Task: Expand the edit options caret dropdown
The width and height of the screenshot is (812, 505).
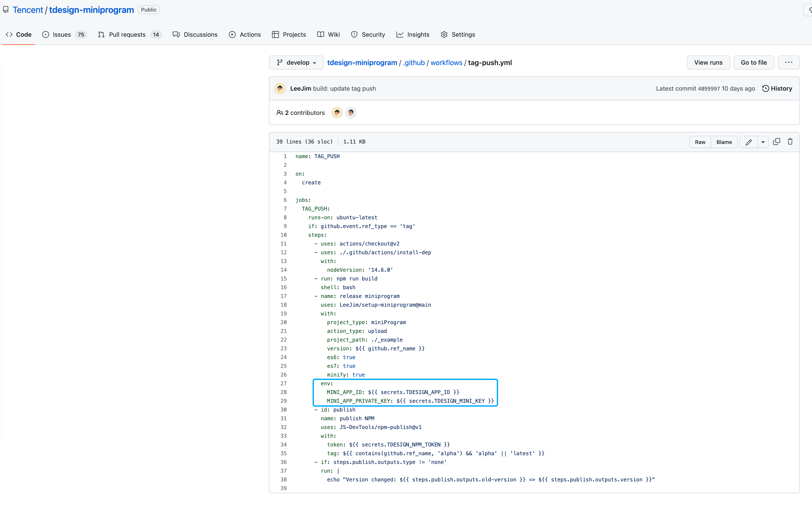Action: point(763,142)
